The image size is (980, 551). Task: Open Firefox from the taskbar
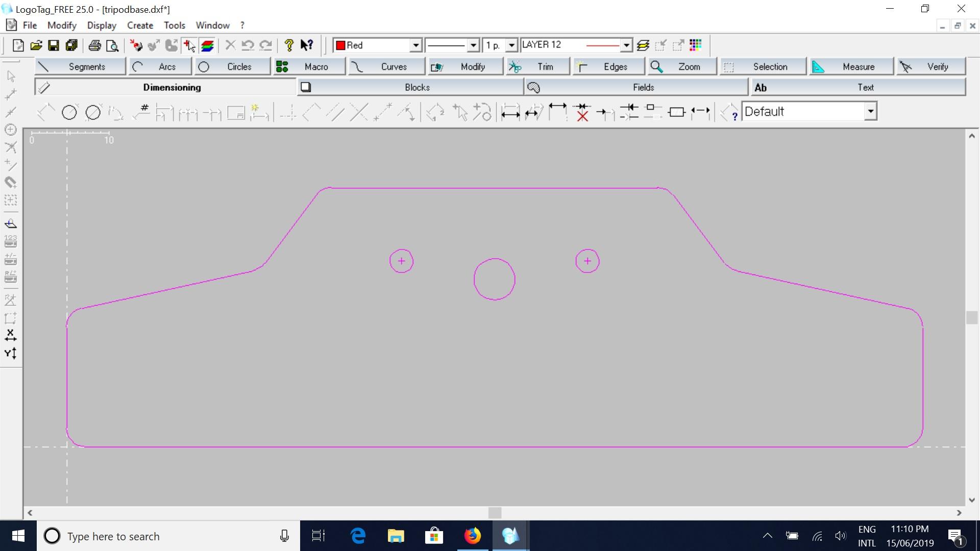tap(472, 536)
